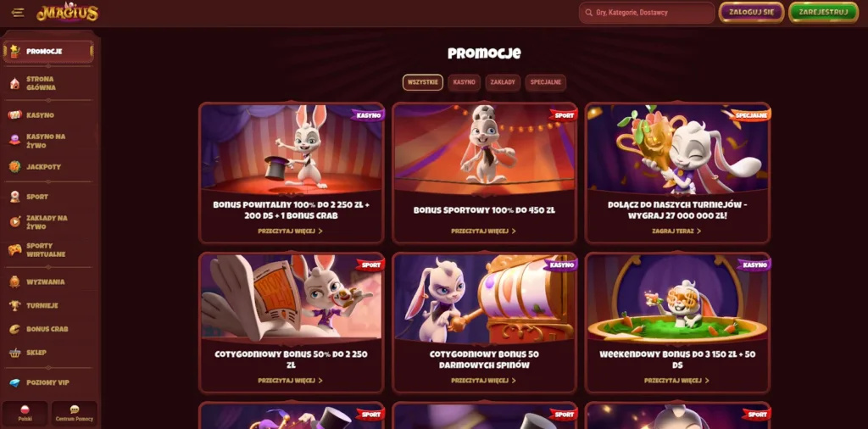Viewport: 868px width, 429px height.
Task: Click the Zaloguj się button
Action: click(x=751, y=12)
